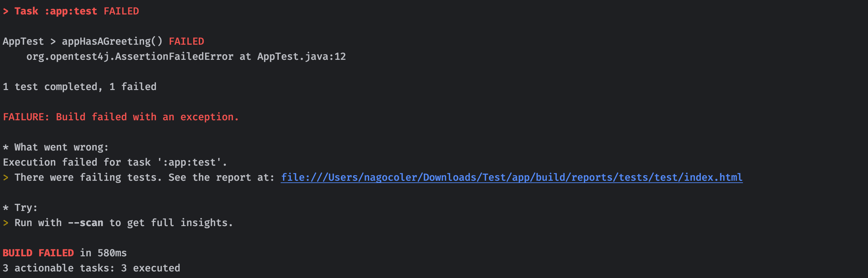The height and width of the screenshot is (278, 868).
Task: Click yellow arrow before 'There were failing tests'
Action: tap(5, 177)
